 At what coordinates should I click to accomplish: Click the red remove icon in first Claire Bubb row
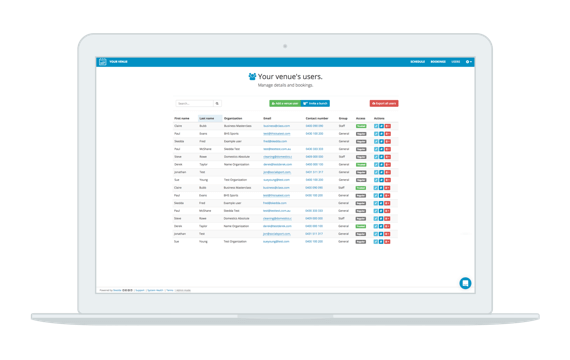pyautogui.click(x=388, y=126)
